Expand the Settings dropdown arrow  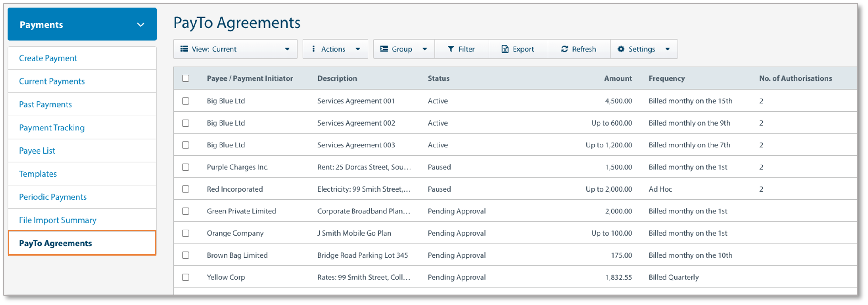pyautogui.click(x=667, y=49)
